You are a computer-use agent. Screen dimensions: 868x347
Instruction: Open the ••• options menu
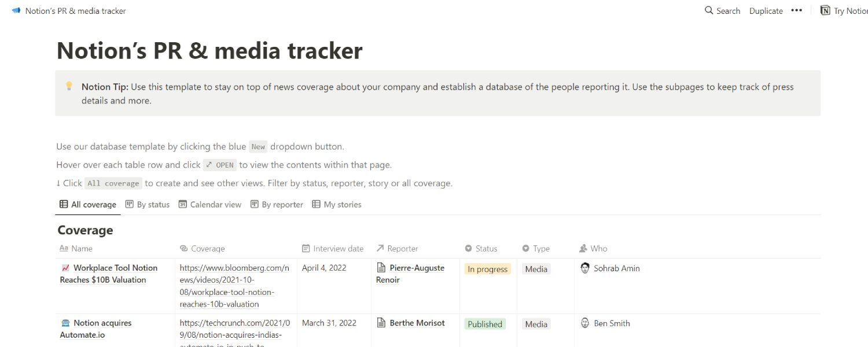click(x=797, y=10)
